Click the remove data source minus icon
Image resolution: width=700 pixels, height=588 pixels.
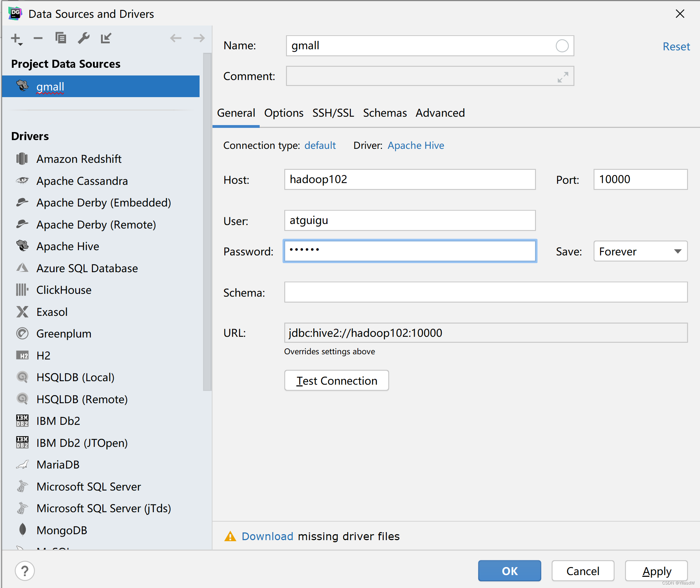(38, 38)
